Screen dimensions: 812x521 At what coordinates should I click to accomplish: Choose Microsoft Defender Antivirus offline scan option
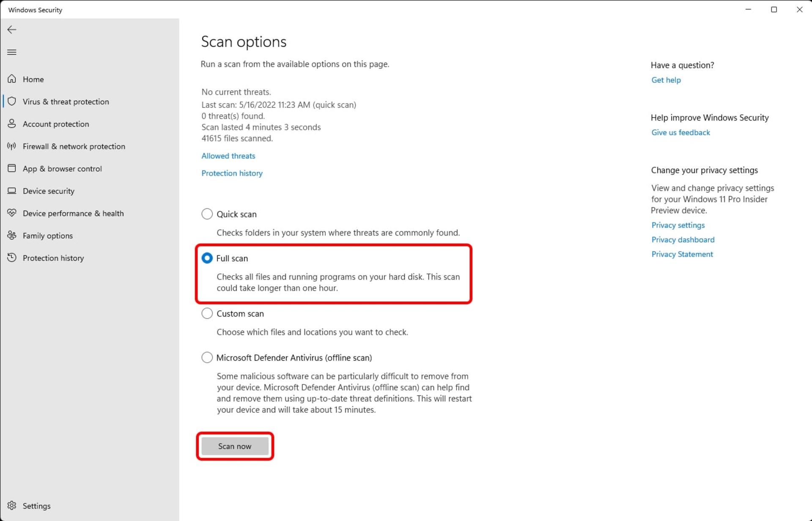click(x=207, y=358)
